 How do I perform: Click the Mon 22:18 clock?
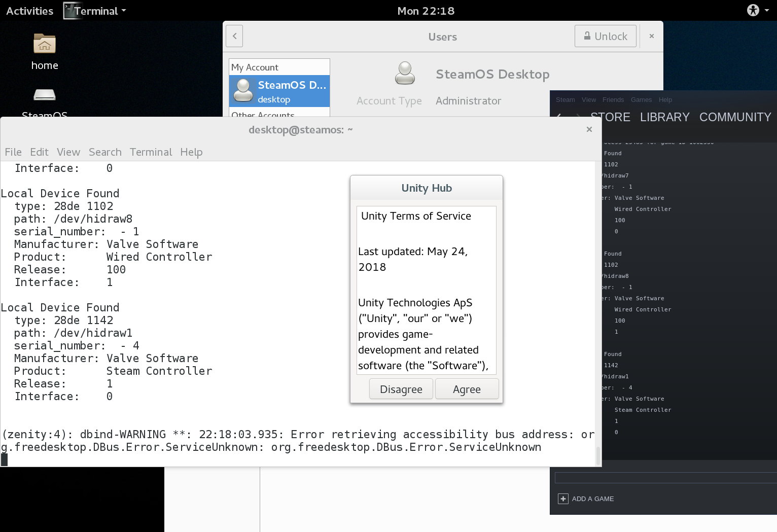coord(426,11)
